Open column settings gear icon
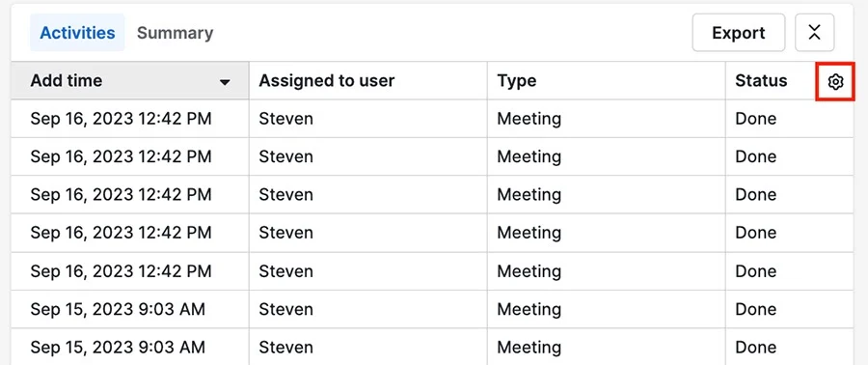This screenshot has height=365, width=868. pyautogui.click(x=835, y=82)
